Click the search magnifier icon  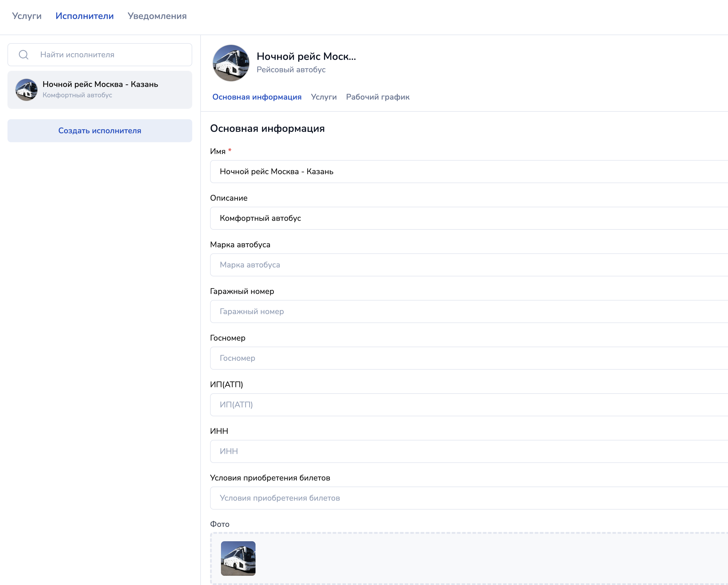[24, 55]
